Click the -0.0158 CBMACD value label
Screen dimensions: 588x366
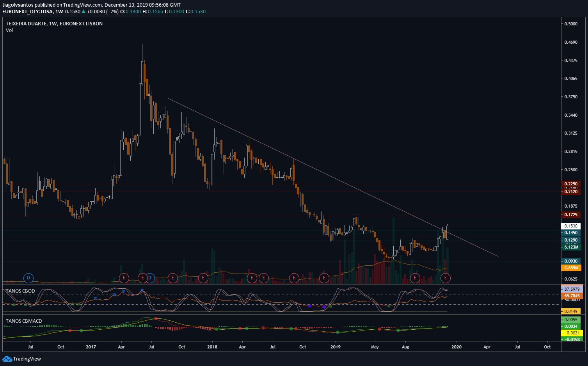(x=572, y=339)
